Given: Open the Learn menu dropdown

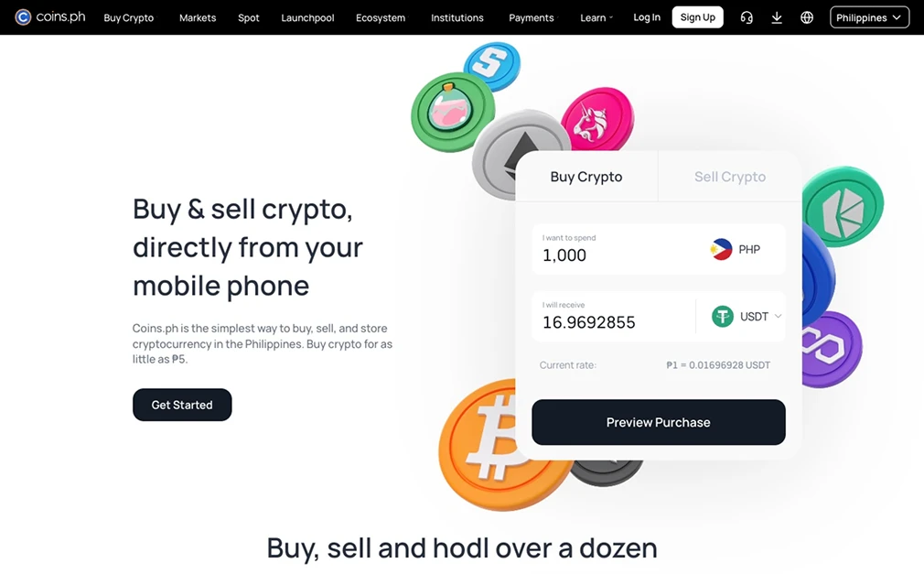Looking at the screenshot, I should (596, 17).
